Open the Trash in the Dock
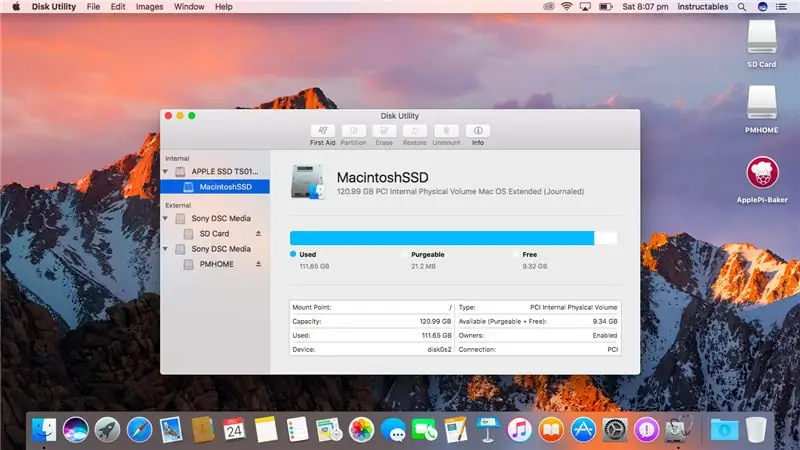Viewport: 800px width, 450px height. click(x=756, y=430)
